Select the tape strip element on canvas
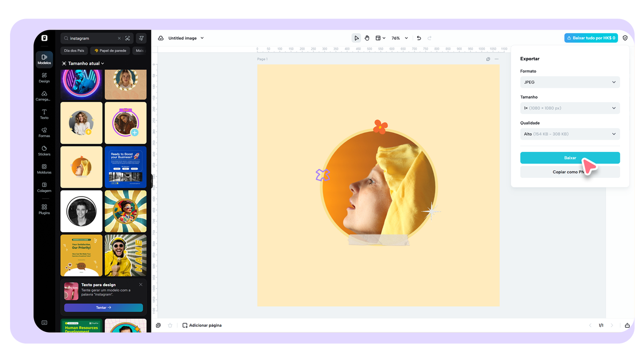The width and height of the screenshot is (644, 362). (x=378, y=240)
